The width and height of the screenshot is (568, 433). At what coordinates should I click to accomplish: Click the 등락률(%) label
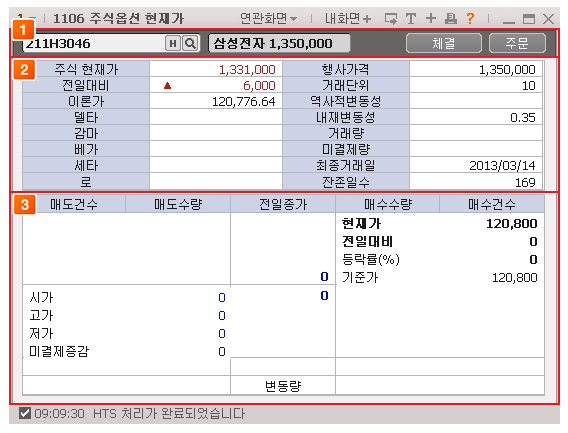371,259
